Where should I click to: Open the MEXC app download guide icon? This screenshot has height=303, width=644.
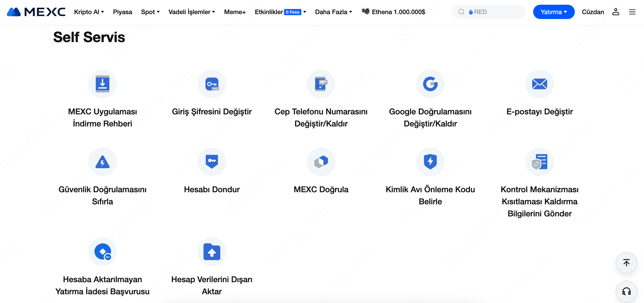tap(103, 84)
